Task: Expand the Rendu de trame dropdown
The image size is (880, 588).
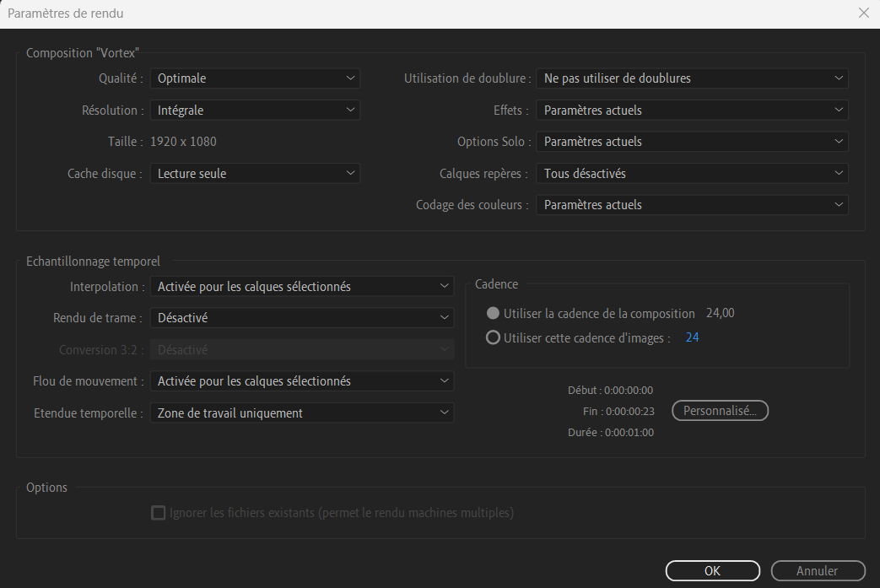Action: tap(302, 318)
